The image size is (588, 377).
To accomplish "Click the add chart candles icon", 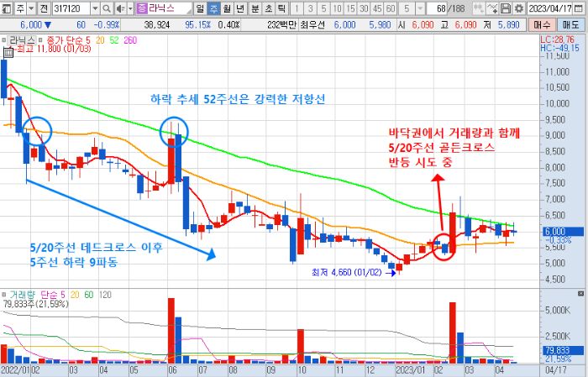I will coord(478,8).
